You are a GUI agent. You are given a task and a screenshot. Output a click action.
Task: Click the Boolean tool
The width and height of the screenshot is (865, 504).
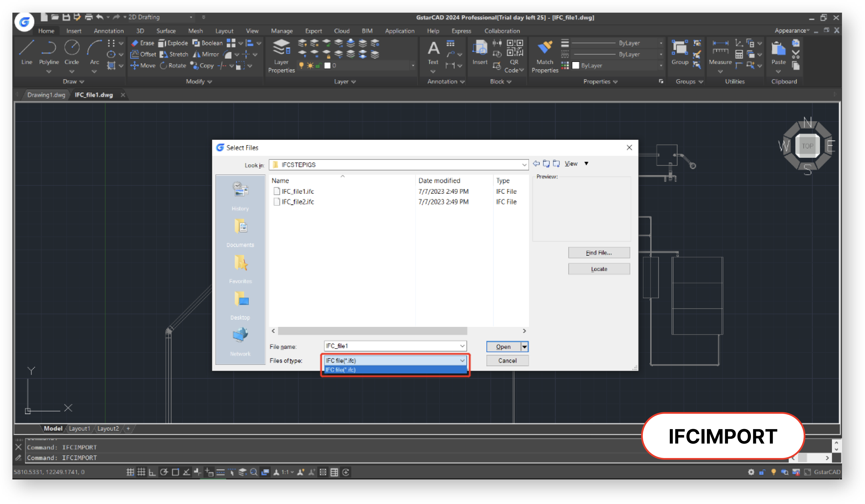tap(208, 43)
